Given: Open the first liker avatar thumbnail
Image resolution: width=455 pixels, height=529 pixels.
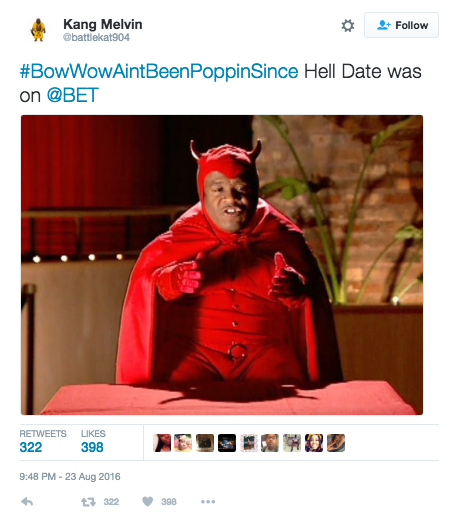Looking at the screenshot, I should click(162, 443).
